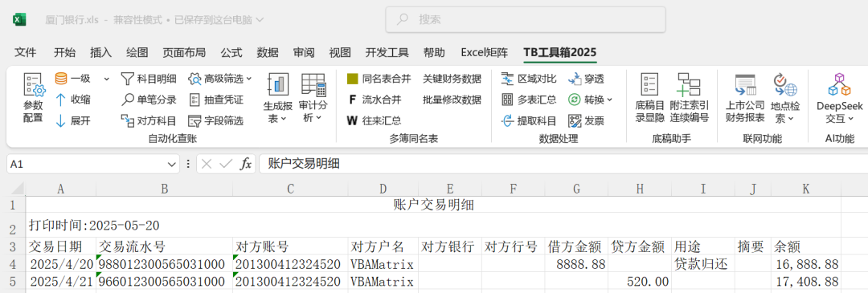Switch to the 开始 tab
868x293 pixels.
[64, 53]
